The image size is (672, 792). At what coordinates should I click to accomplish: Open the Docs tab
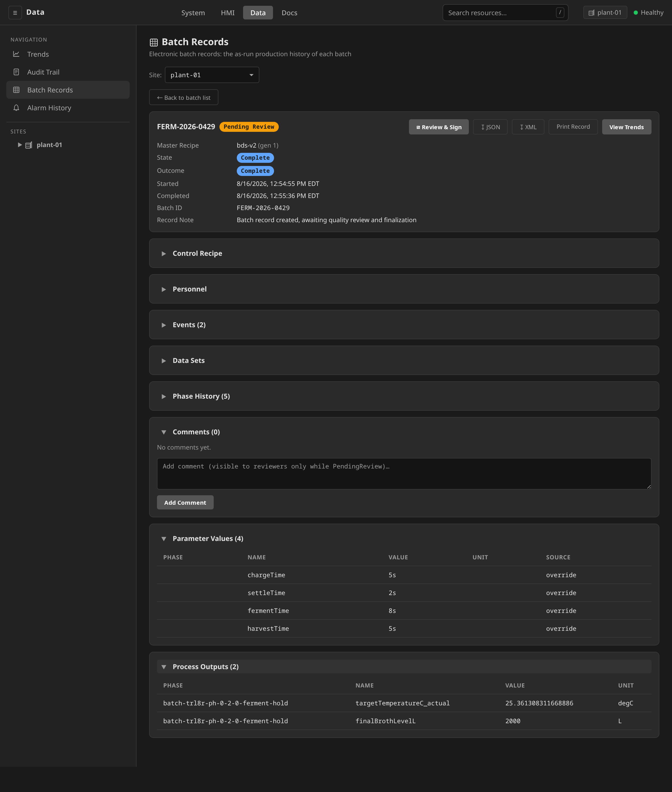[x=289, y=13]
